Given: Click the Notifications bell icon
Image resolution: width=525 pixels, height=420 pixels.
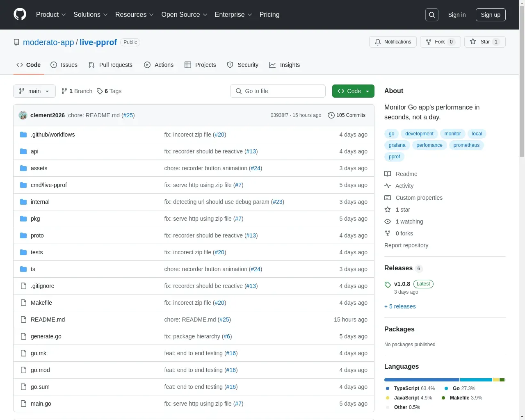Looking at the screenshot, I should pos(378,42).
